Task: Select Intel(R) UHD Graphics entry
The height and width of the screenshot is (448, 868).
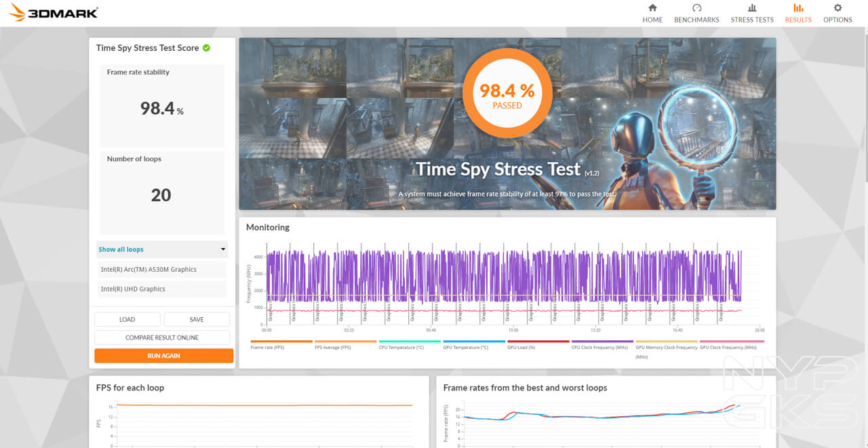Action: coord(162,289)
